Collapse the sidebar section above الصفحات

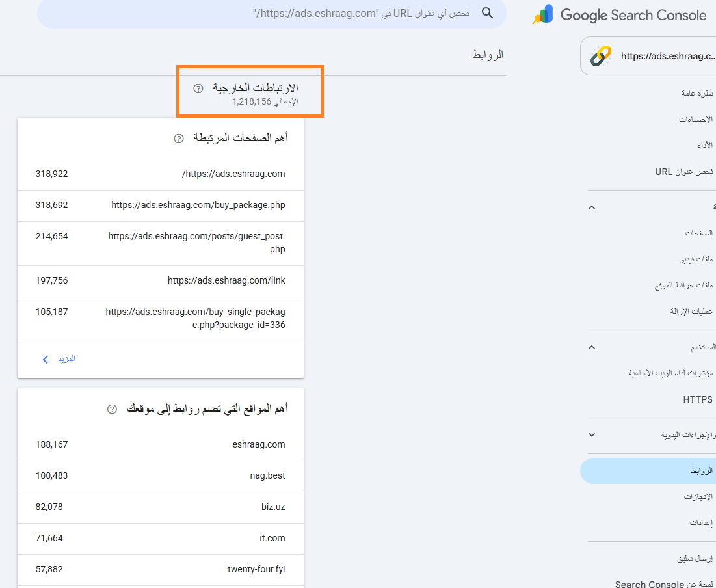tap(592, 207)
